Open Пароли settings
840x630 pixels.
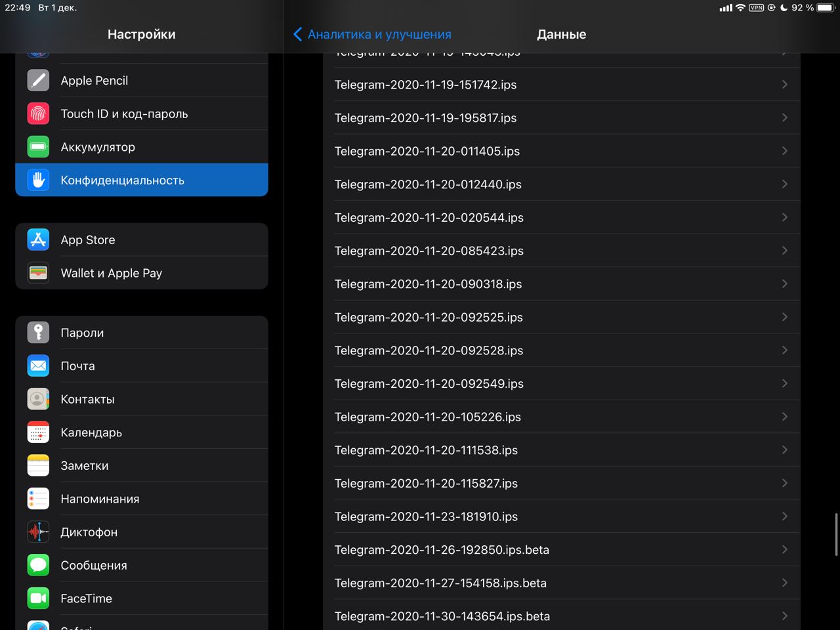142,333
